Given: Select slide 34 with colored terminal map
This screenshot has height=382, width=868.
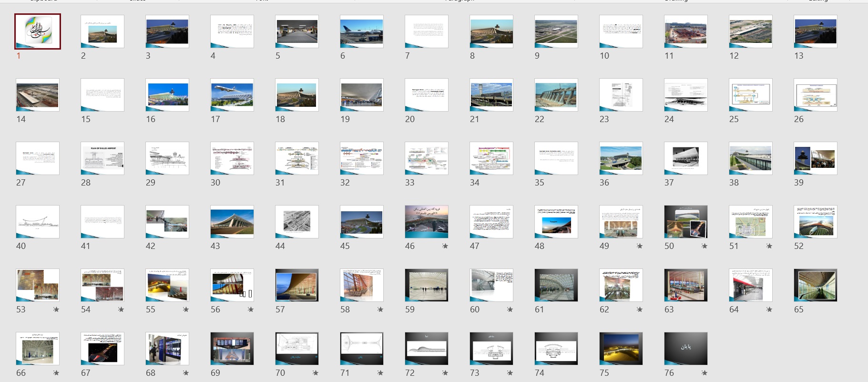Looking at the screenshot, I should click(x=491, y=158).
